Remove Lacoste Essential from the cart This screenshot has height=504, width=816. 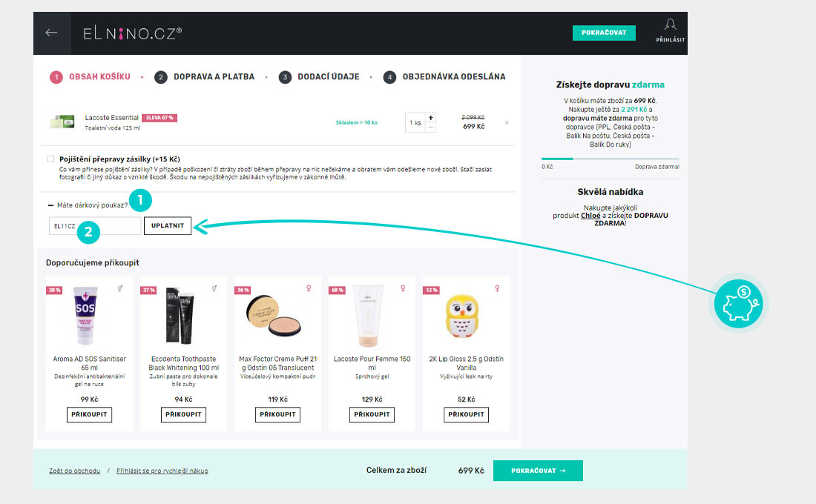click(507, 123)
